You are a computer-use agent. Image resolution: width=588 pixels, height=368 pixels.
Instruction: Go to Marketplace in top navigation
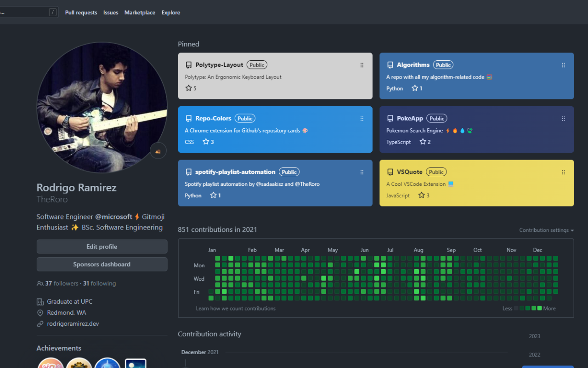(x=140, y=12)
